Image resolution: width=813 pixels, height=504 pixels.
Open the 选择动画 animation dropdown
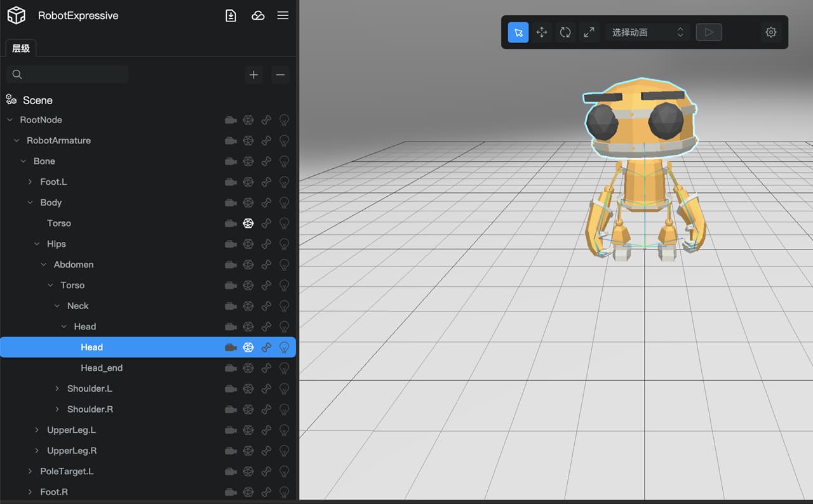pos(647,32)
